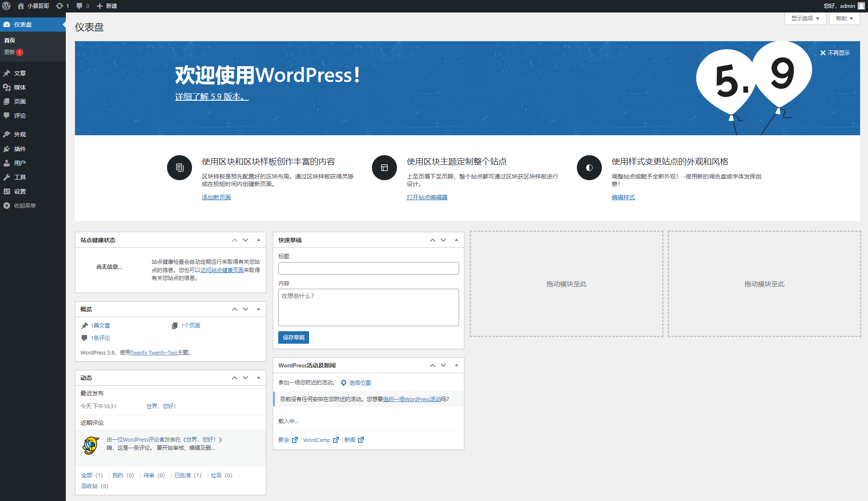Click the 保存草稿 button
This screenshot has width=868, height=501.
point(293,337)
